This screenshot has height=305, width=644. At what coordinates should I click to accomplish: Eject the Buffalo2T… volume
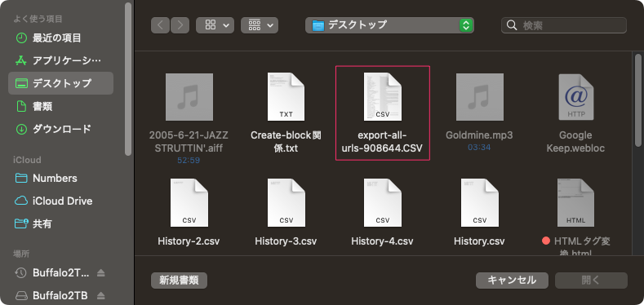[x=101, y=273]
